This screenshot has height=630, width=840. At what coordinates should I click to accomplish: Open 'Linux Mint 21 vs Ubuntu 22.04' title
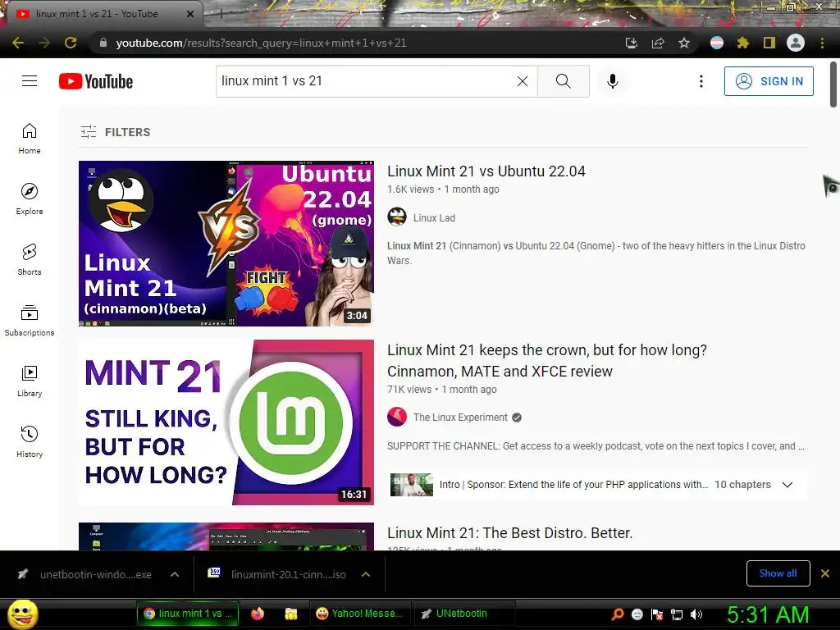coord(486,171)
